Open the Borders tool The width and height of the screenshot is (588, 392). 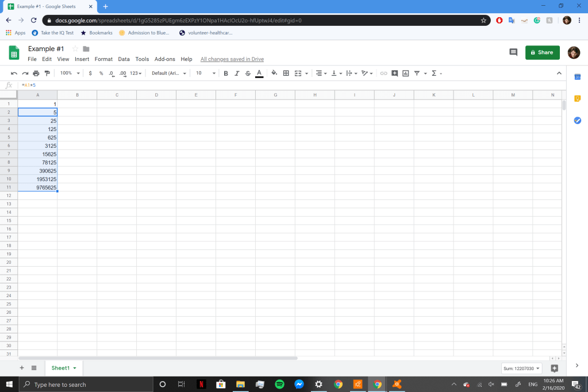[286, 74]
